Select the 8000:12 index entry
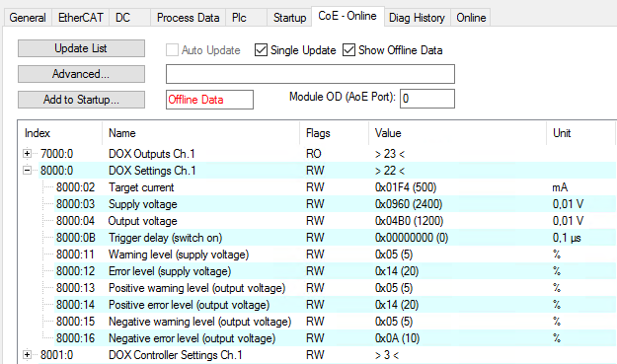 [76, 271]
